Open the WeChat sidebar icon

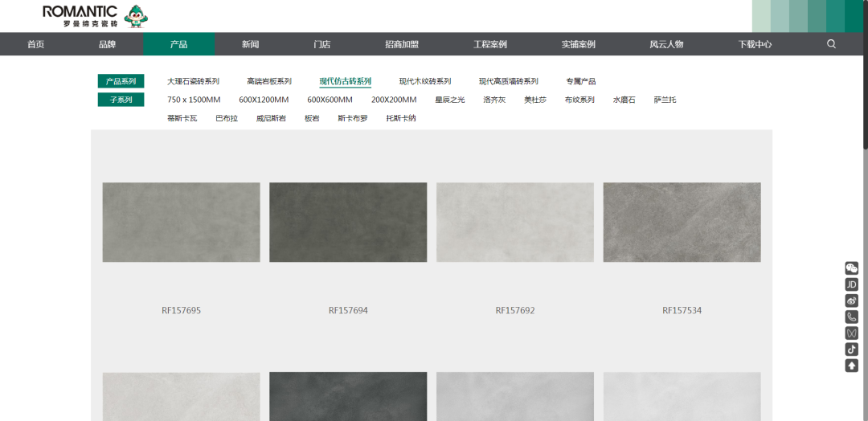click(852, 268)
